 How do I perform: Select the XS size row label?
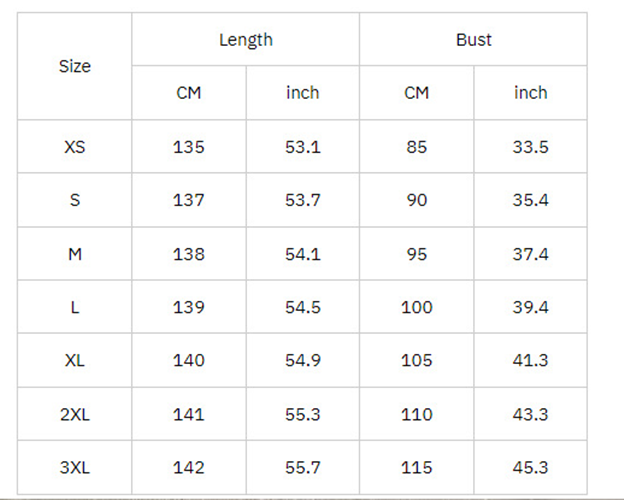tap(75, 147)
